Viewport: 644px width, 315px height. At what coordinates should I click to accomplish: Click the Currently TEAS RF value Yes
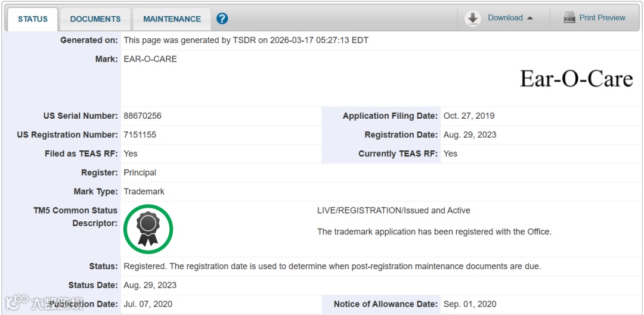click(x=451, y=153)
